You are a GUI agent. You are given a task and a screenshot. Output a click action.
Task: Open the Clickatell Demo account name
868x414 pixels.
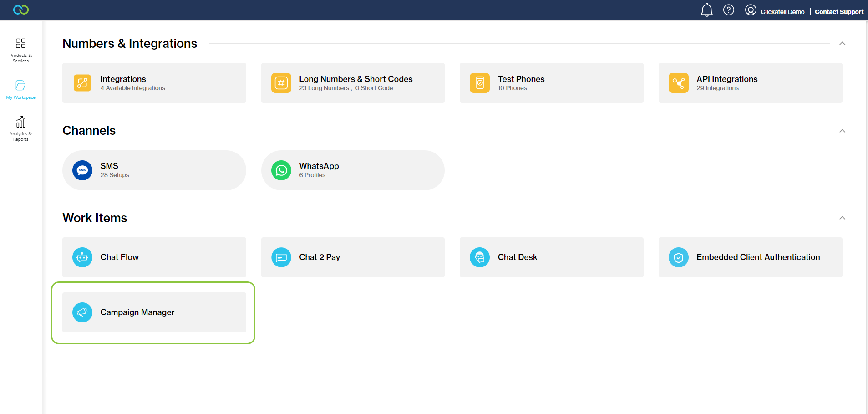(x=782, y=12)
